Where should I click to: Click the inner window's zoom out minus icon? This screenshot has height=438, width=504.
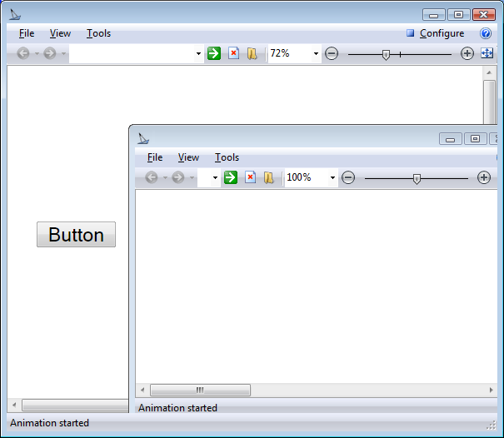pyautogui.click(x=348, y=177)
